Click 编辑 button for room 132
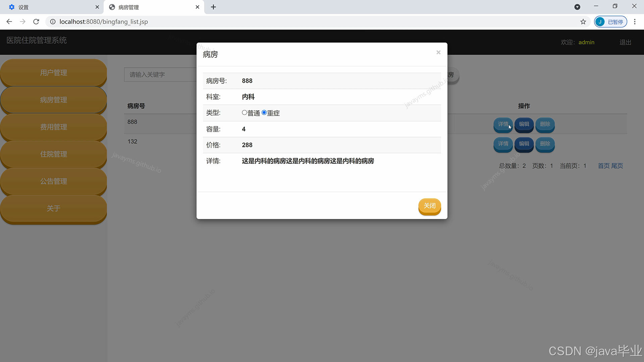644x362 pixels. point(524,144)
